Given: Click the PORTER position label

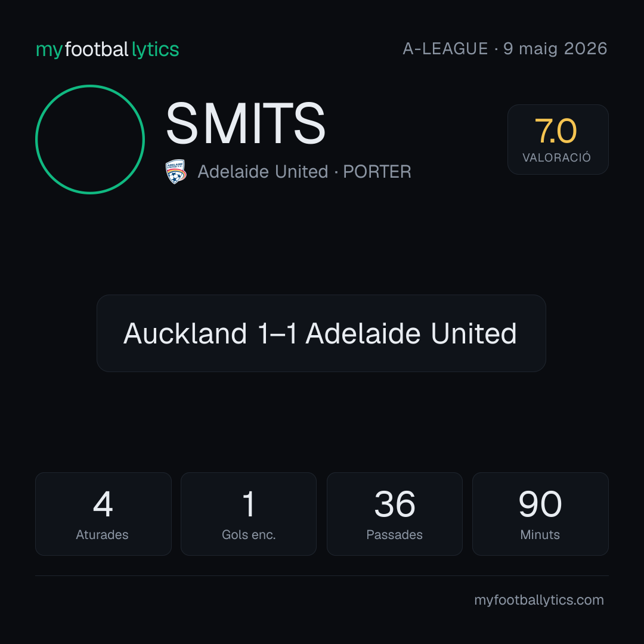Looking at the screenshot, I should pos(377,172).
